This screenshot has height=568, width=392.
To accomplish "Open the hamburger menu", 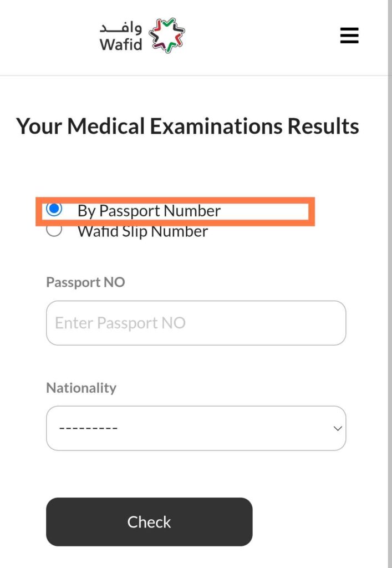I will click(x=349, y=35).
